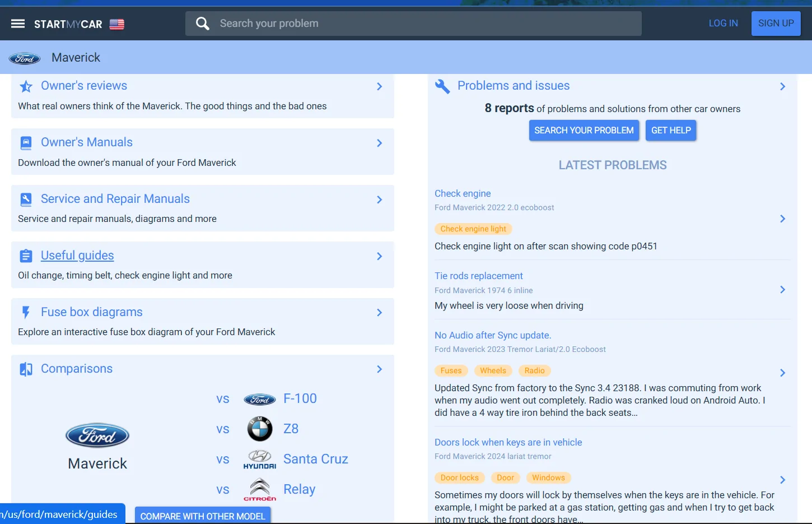Open the Fuse box diagrams link
812x524 pixels.
coord(92,312)
